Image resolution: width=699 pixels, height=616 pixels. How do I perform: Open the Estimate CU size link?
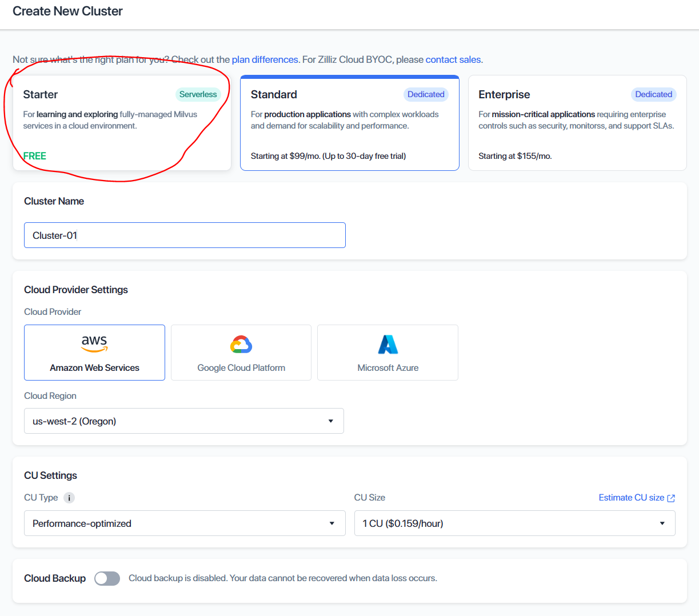(631, 498)
